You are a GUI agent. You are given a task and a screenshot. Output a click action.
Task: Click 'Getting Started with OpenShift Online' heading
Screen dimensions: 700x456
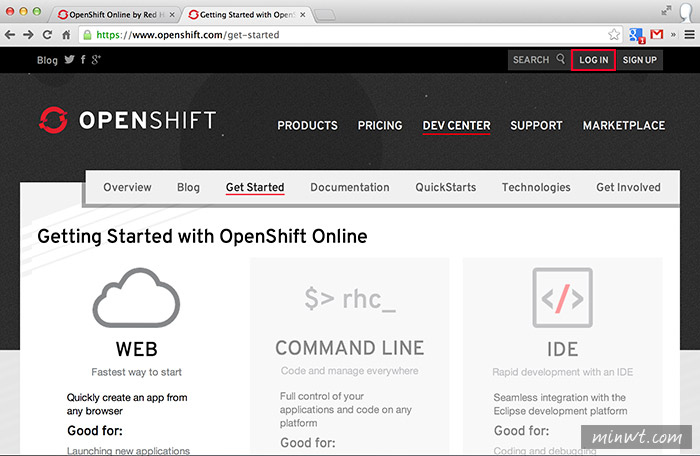pyautogui.click(x=202, y=236)
